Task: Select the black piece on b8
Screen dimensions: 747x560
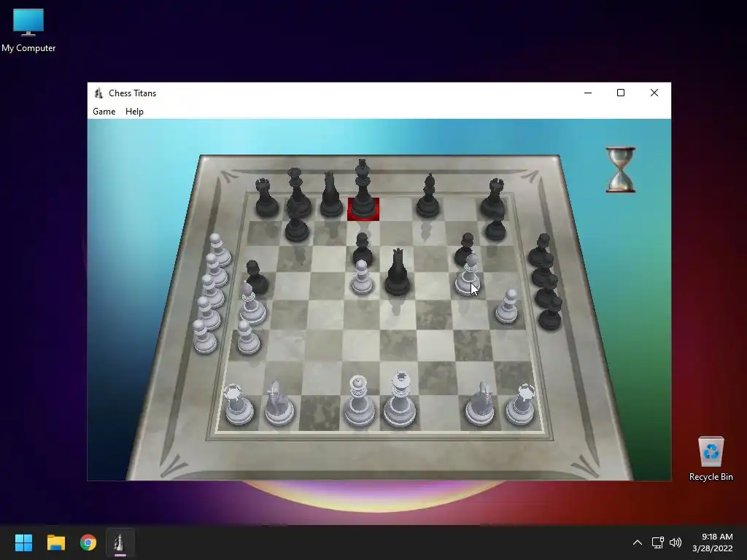Action: coord(298,192)
